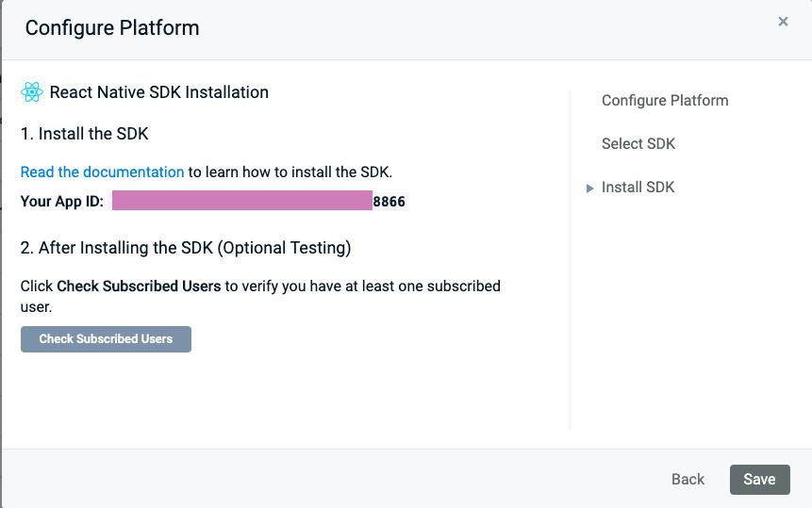
Task: Click the '1. Install the SDK' heading
Action: coord(84,134)
